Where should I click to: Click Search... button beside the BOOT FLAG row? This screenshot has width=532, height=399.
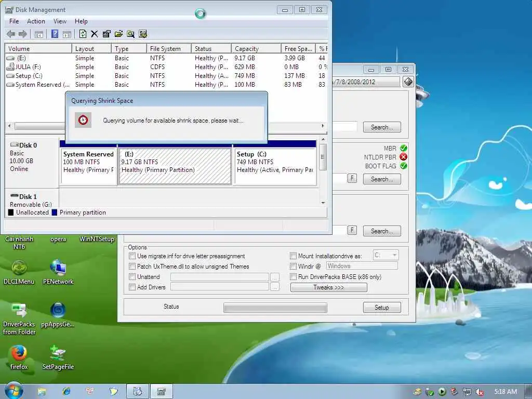coord(382,179)
